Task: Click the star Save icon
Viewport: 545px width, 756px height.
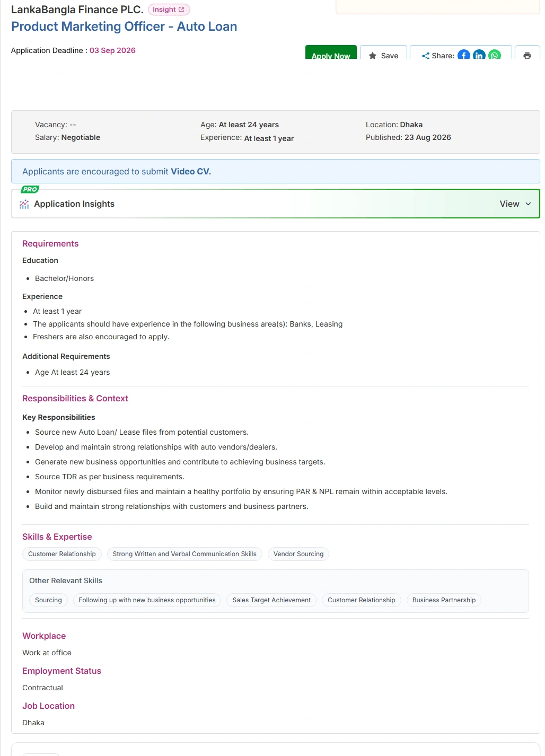Action: tap(373, 56)
